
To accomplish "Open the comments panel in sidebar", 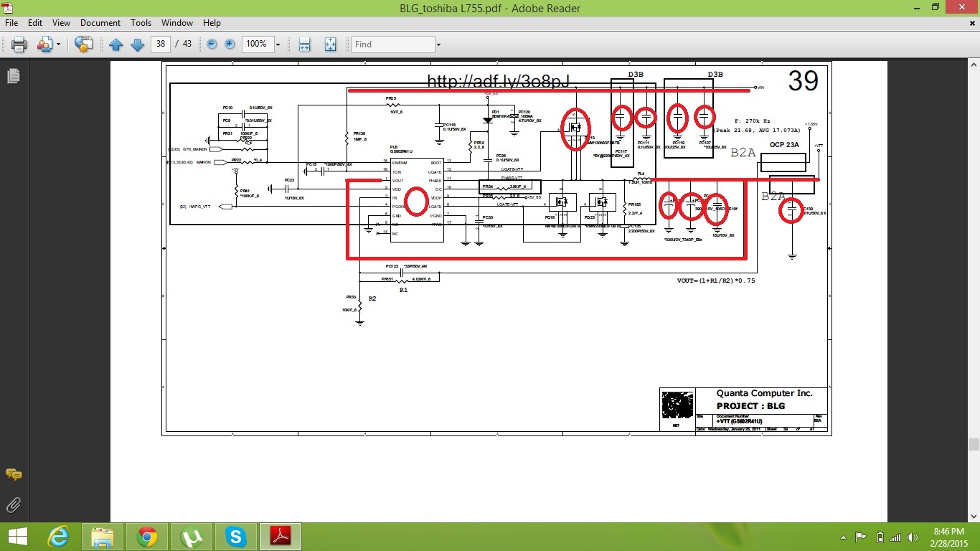I will (13, 475).
